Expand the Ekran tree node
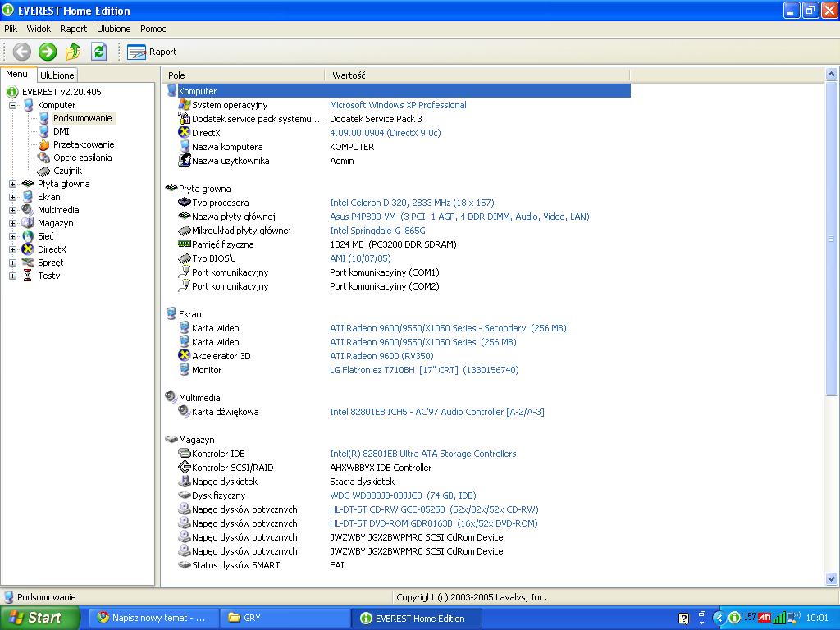The width and height of the screenshot is (840, 630). tap(12, 197)
